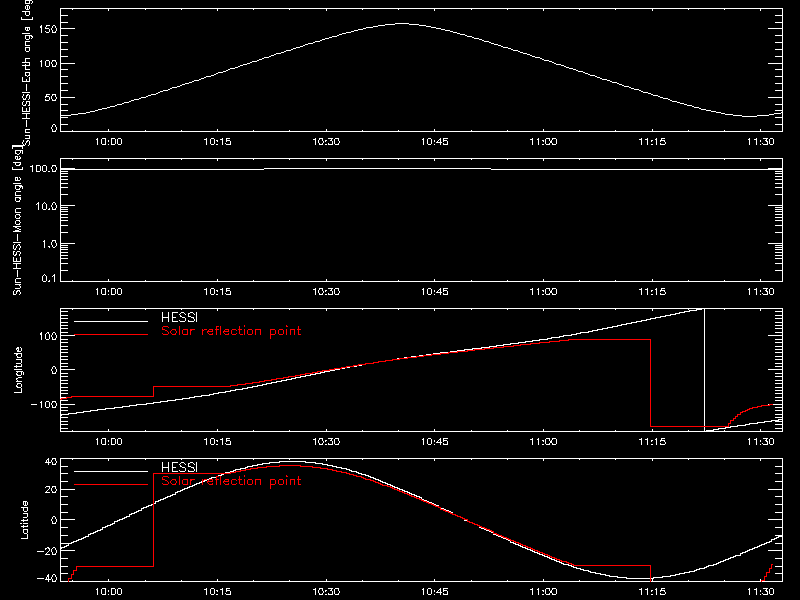
Task: Click the 0.1 tick on Moon angle axis
Action: (x=49, y=278)
